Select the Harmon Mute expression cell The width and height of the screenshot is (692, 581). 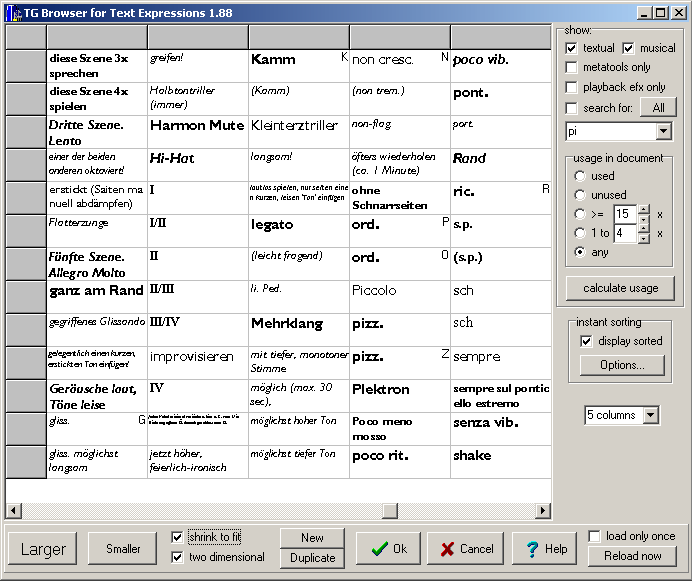coord(198,132)
